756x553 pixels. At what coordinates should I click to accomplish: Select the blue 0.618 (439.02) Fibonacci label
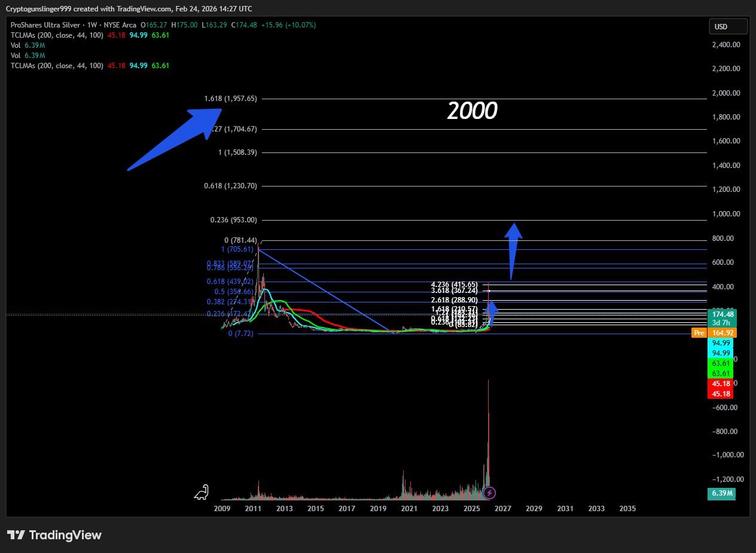click(230, 282)
